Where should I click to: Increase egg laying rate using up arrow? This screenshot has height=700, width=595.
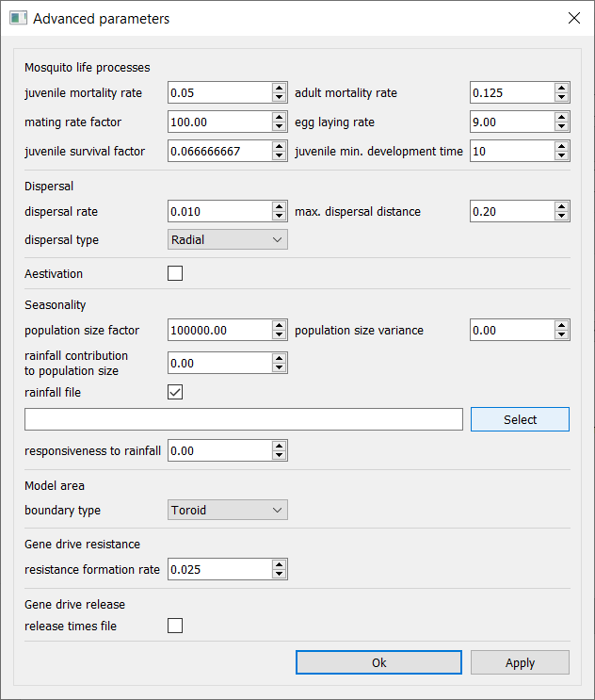(561, 118)
